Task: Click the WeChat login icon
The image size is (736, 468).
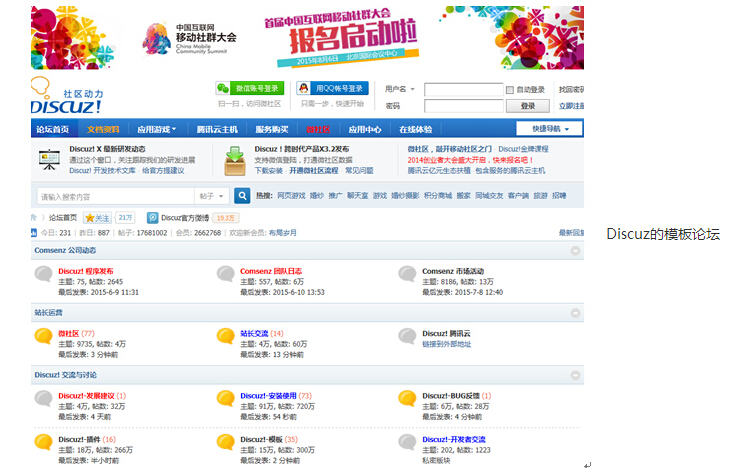Action: tap(222, 88)
